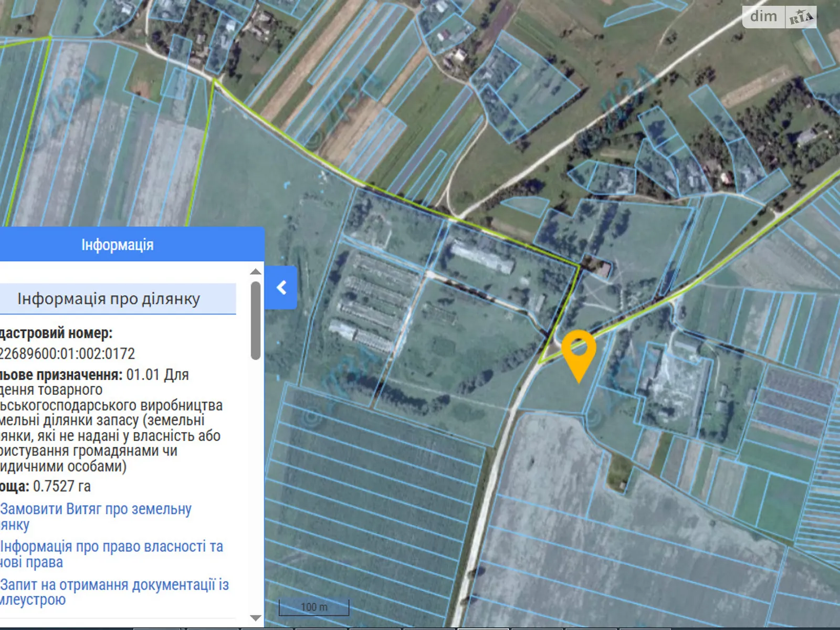Select the farm parcel with long grey barns
This screenshot has height=630, width=840.
click(367, 304)
